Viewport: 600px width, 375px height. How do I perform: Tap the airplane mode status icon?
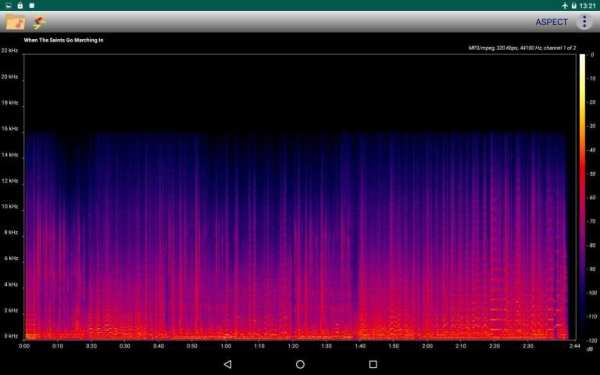point(565,5)
